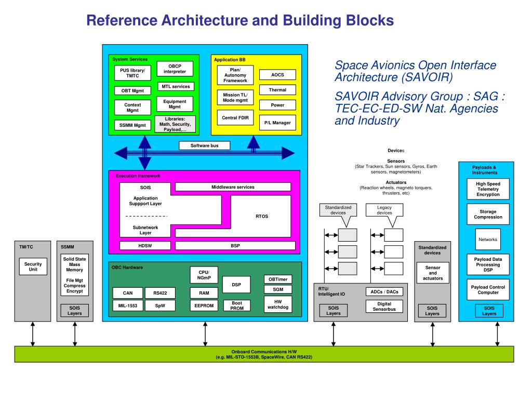Viewport: 532px width, 399px height.
Task: Click the Plan/Autonomy Framework block
Action: pyautogui.click(x=235, y=75)
